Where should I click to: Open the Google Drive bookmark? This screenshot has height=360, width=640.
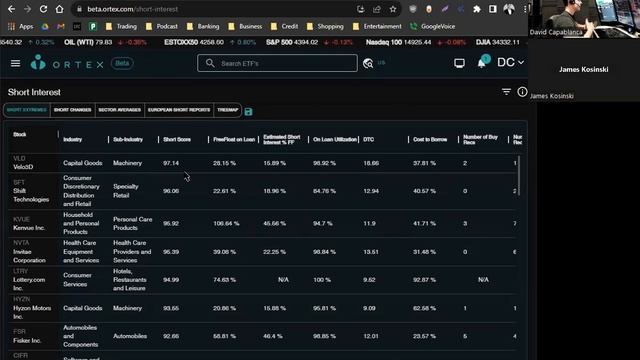[x=45, y=27]
